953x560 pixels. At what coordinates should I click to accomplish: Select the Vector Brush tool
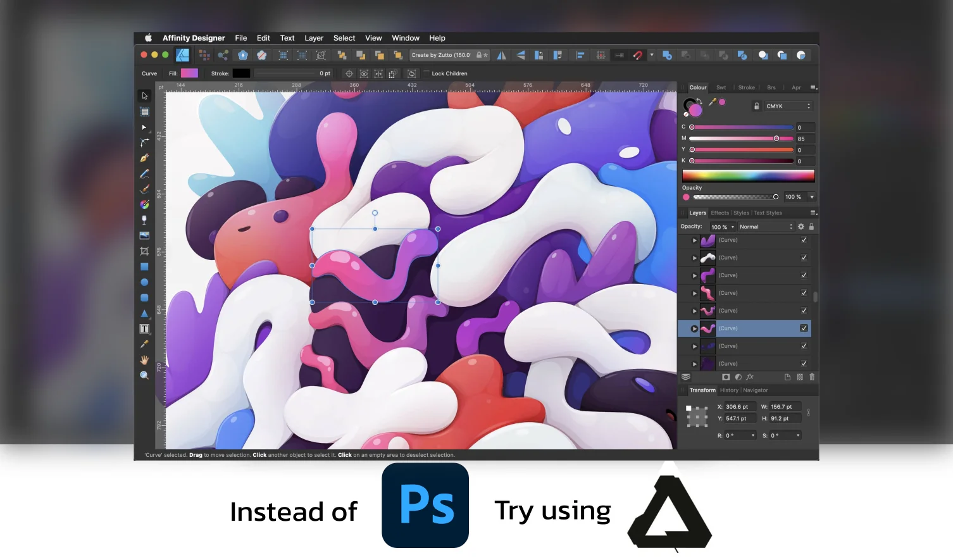pos(144,189)
